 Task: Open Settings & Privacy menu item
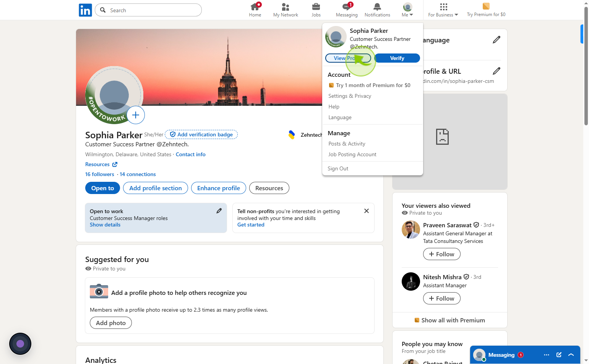[350, 96]
